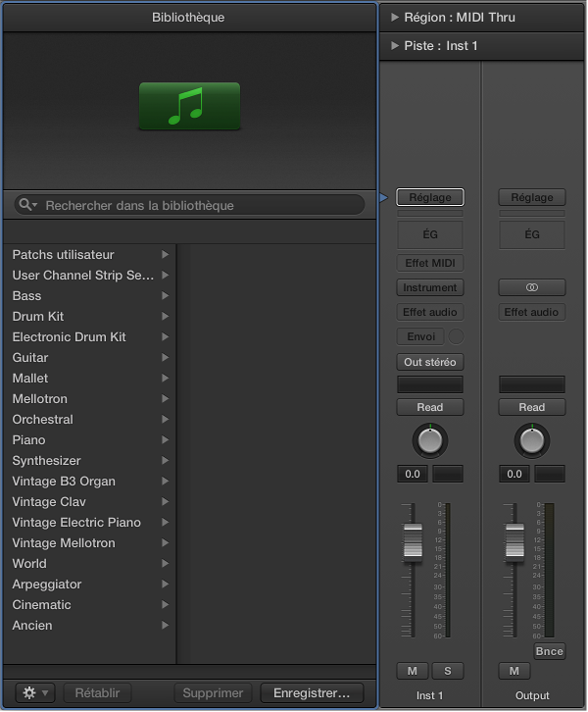Expand the Patchs utilisateur category arrow

pyautogui.click(x=166, y=254)
